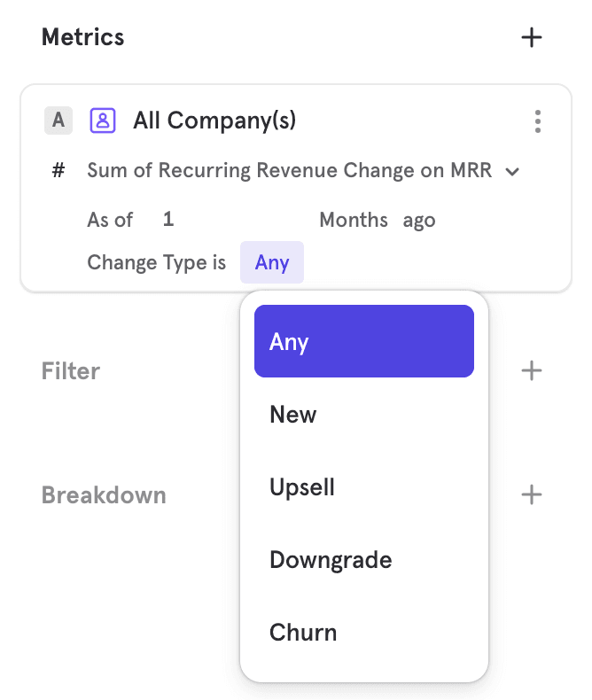Image resolution: width=592 pixels, height=700 pixels.
Task: Click the hash symbol measurement icon
Action: pos(58,170)
